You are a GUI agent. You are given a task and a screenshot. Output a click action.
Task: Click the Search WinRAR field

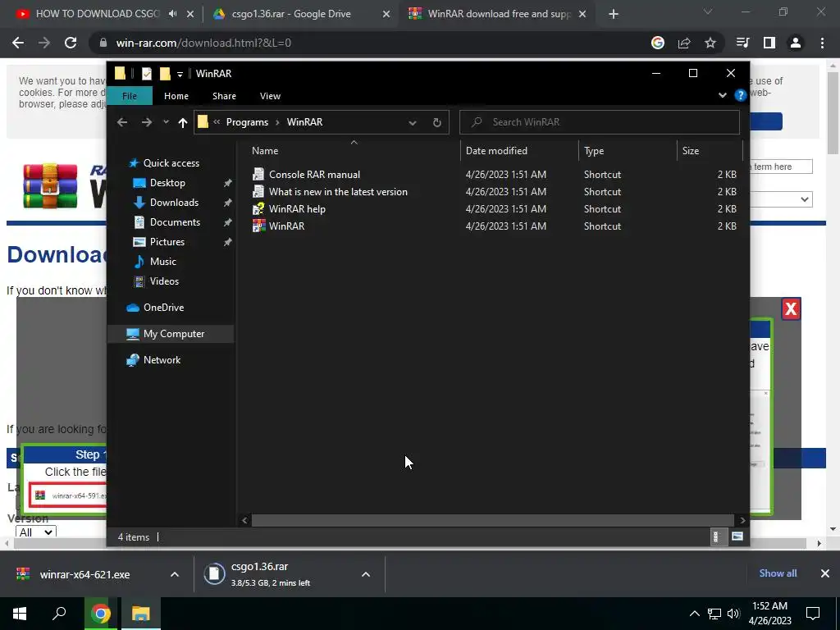click(600, 122)
